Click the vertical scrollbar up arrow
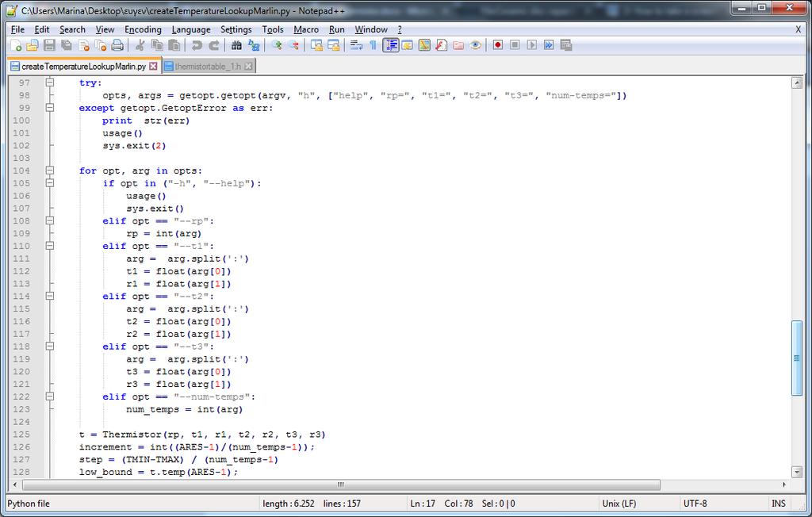812x517 pixels. (797, 83)
